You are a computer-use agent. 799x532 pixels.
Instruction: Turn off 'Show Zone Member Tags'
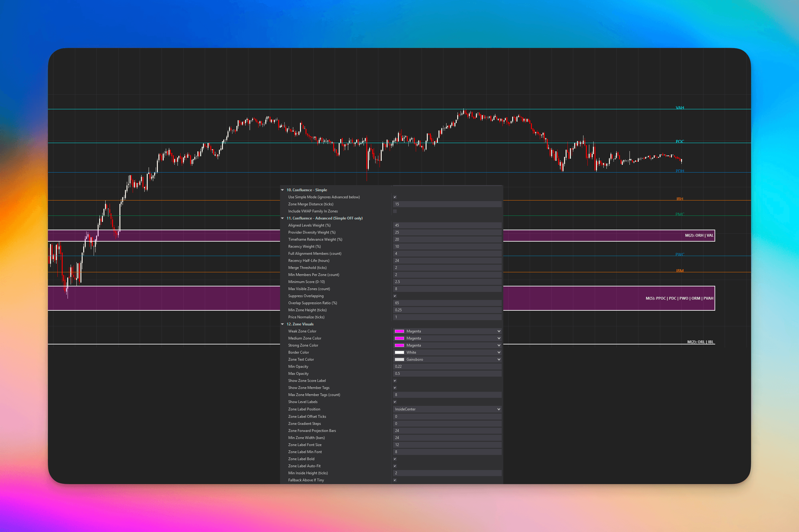pos(395,387)
